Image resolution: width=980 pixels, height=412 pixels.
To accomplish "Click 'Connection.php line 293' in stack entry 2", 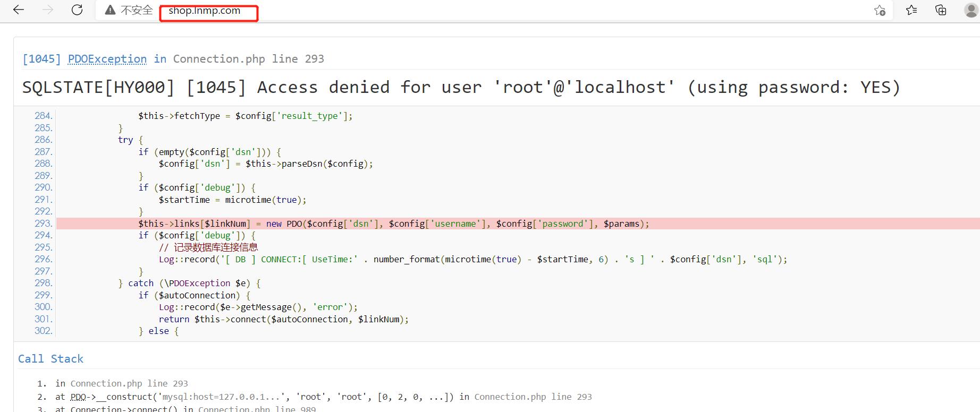I will tap(533, 397).
